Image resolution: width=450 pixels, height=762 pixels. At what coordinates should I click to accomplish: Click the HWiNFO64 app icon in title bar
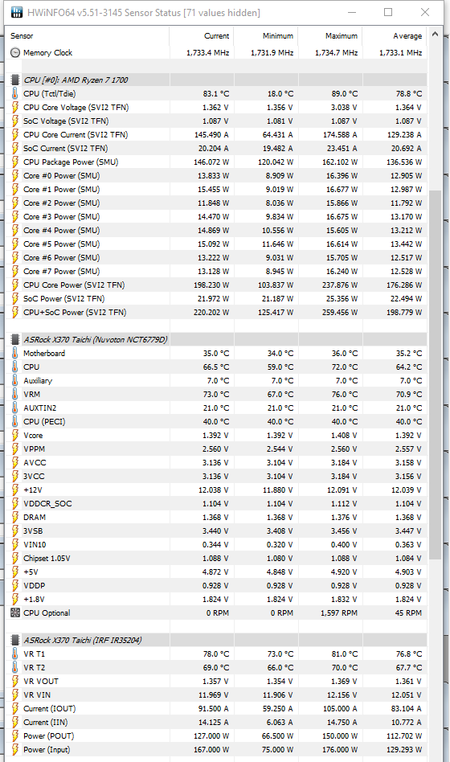[17, 12]
